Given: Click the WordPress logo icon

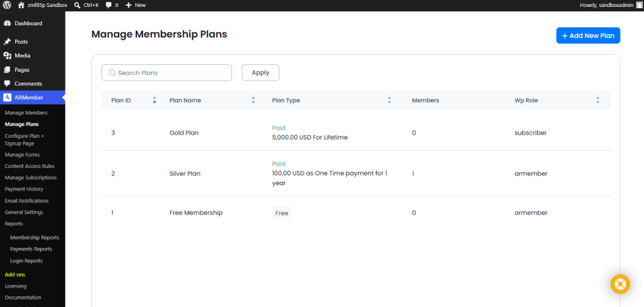Looking at the screenshot, I should (x=7, y=5).
